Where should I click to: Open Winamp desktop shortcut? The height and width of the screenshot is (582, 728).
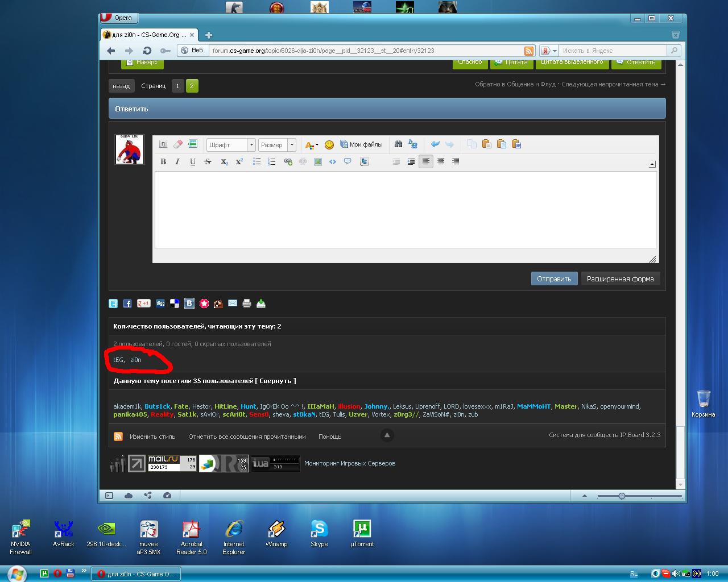[x=276, y=534]
